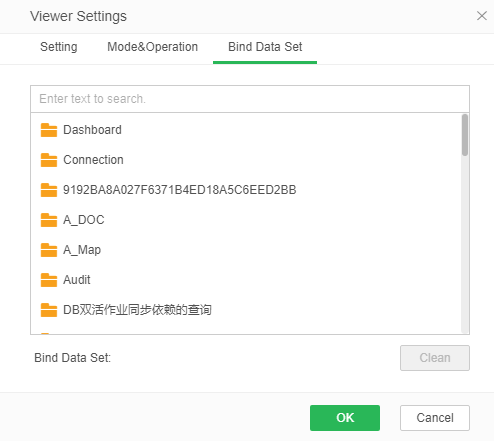Expand the Dashboard folder label
Image resolution: width=494 pixels, height=441 pixels.
[x=92, y=130]
